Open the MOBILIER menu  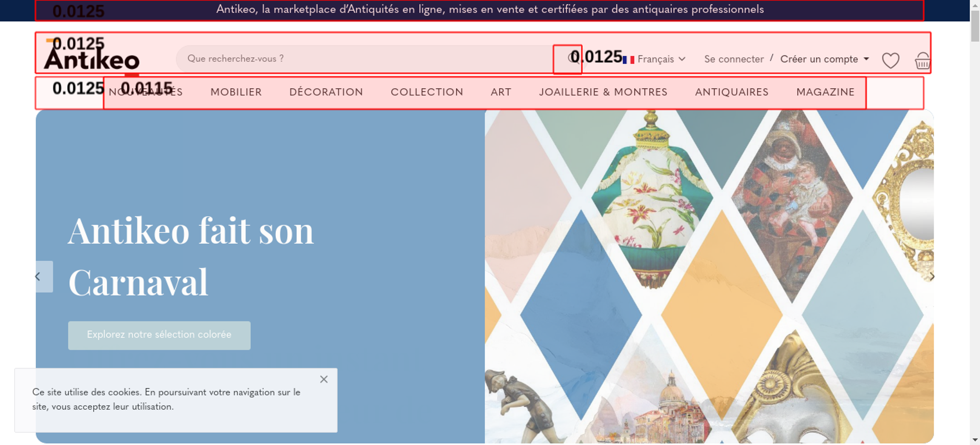click(236, 92)
